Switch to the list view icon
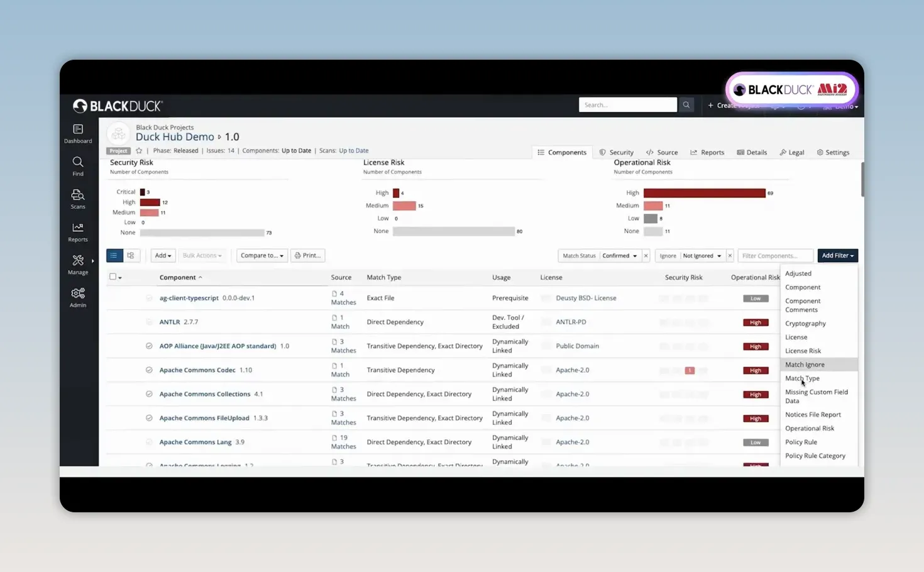The width and height of the screenshot is (924, 572). pyautogui.click(x=114, y=256)
